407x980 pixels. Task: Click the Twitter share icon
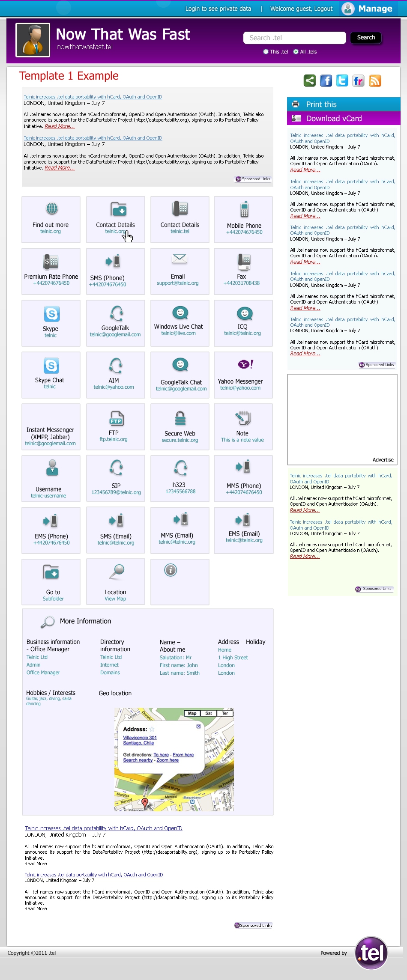pos(342,80)
